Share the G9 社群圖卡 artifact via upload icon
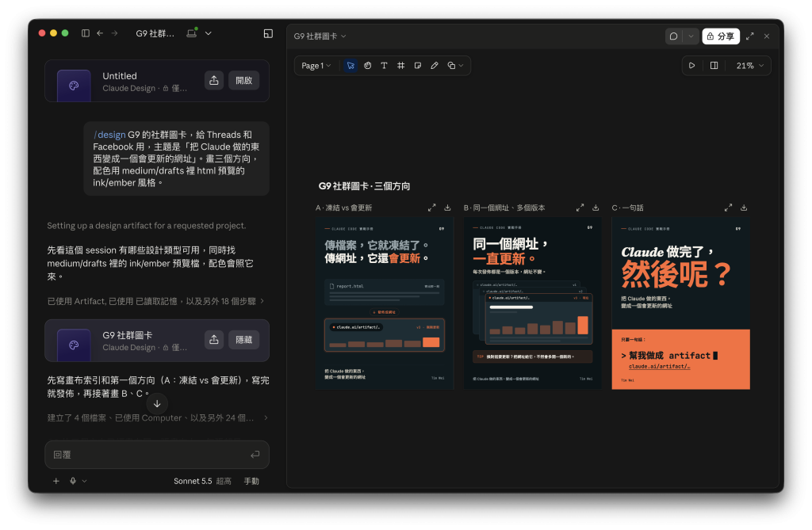812x530 pixels. pos(214,340)
